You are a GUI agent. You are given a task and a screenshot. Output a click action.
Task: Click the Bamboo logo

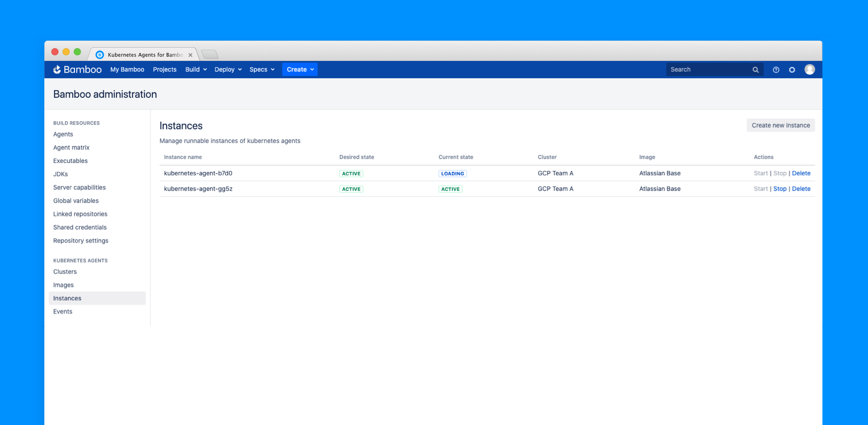pyautogui.click(x=77, y=69)
